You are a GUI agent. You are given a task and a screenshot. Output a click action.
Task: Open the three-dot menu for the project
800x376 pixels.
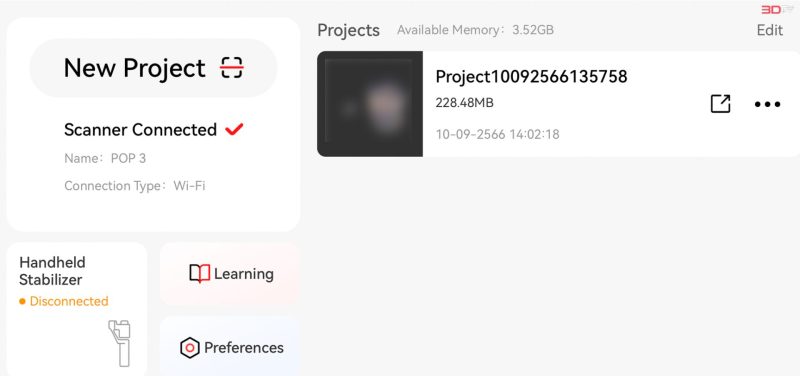click(767, 105)
